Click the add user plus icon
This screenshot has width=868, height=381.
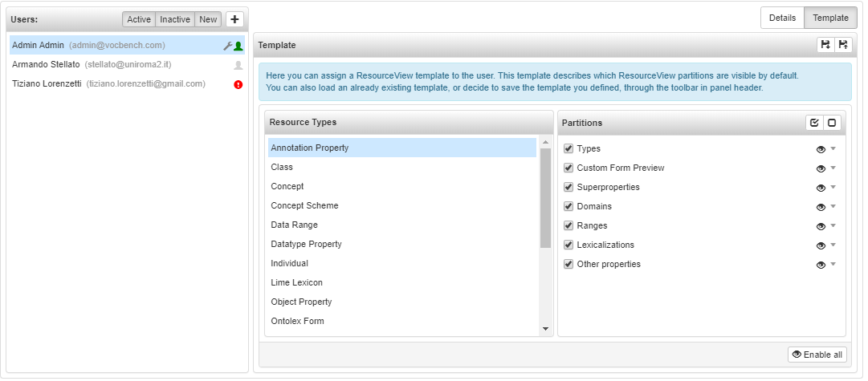[x=234, y=19]
